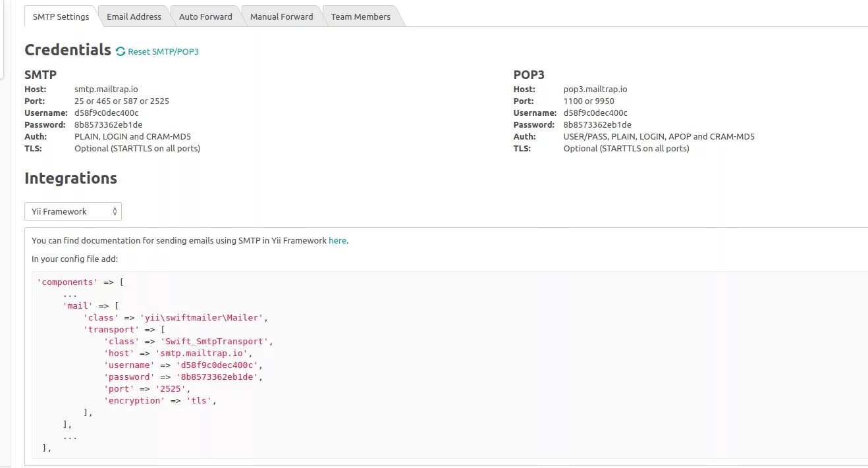The image size is (868, 468).
Task: Click SMTP TLS value 'Optional (STARTTLS on all ports)'
Action: 137,148
